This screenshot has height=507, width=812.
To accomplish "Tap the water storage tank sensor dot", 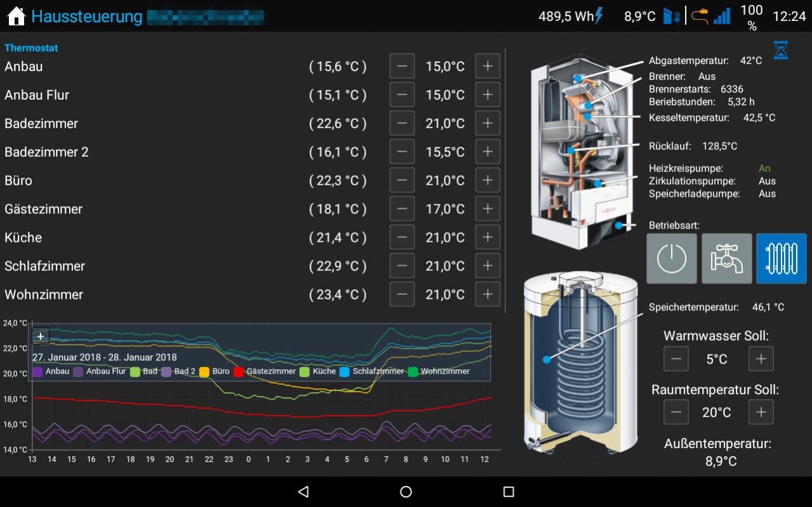I will pyautogui.click(x=546, y=360).
